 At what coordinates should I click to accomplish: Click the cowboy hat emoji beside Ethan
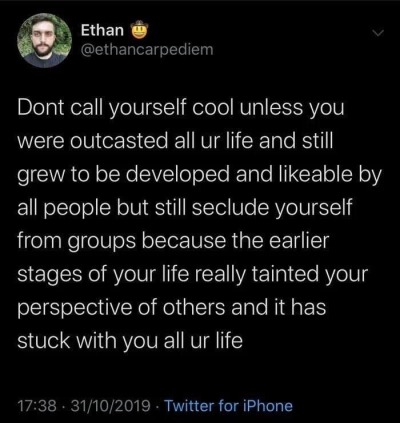[x=138, y=30]
